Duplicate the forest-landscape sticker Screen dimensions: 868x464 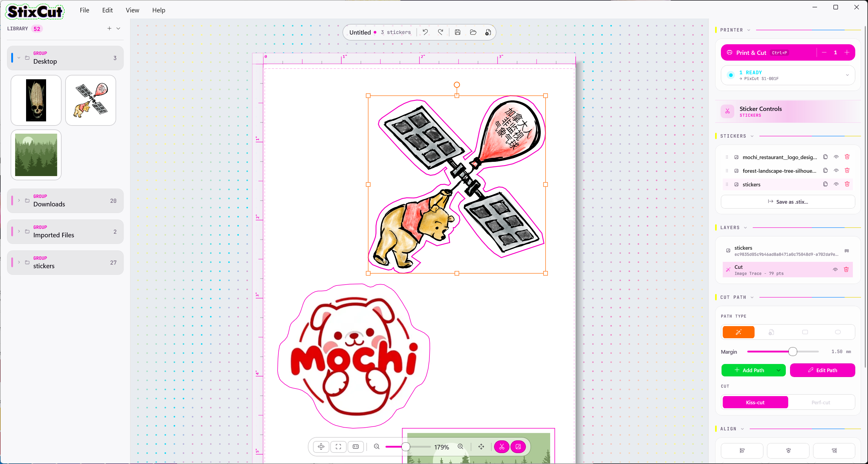click(825, 170)
